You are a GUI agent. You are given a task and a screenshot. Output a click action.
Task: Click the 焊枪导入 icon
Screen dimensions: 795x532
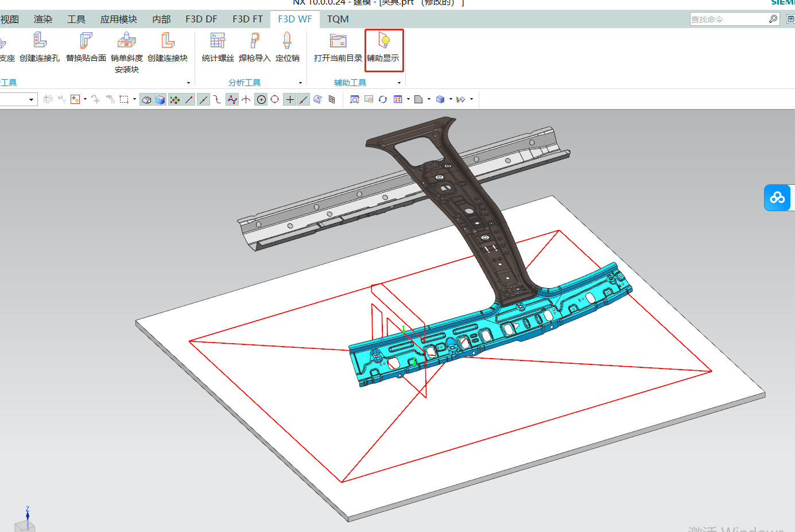pyautogui.click(x=254, y=40)
